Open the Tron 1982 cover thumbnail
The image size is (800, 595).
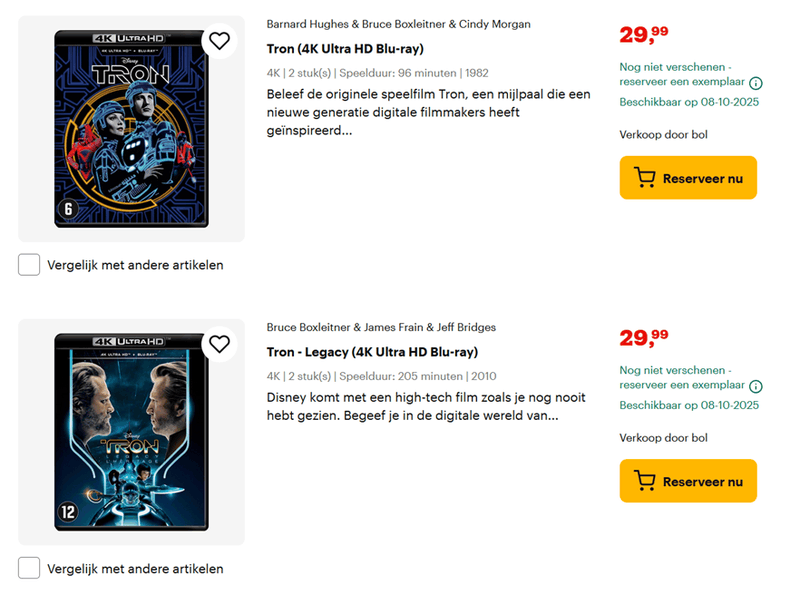[x=132, y=129]
